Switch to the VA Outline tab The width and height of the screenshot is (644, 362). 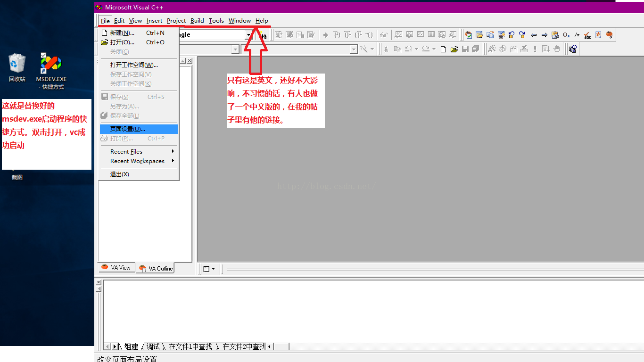[156, 268]
